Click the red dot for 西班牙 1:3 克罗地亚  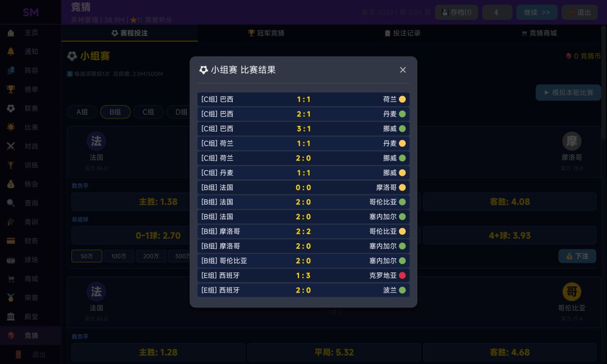pyautogui.click(x=402, y=275)
